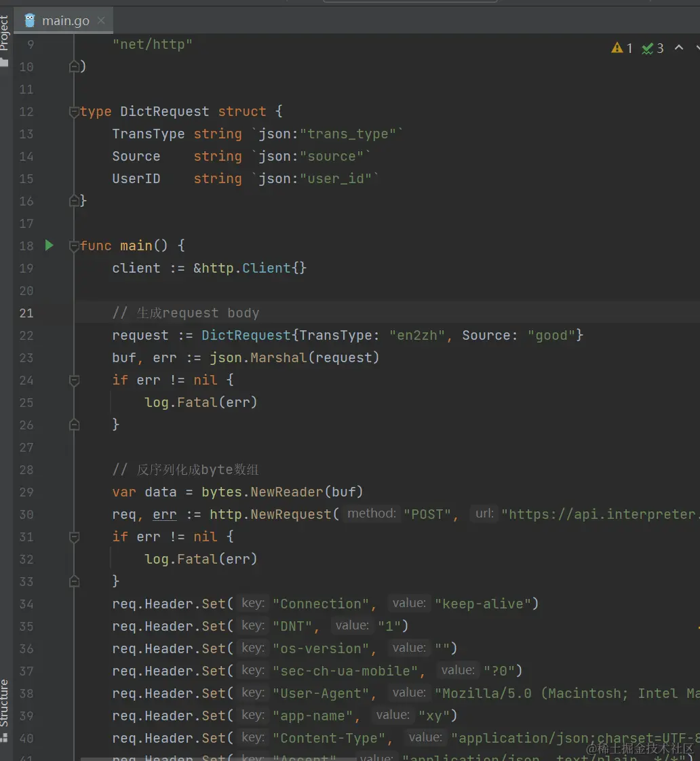
Task: Click the "xy" value string on line 39
Action: point(435,716)
